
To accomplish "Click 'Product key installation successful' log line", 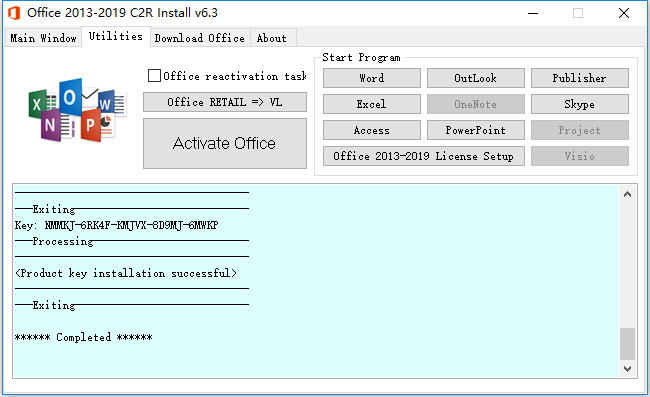I will (126, 274).
